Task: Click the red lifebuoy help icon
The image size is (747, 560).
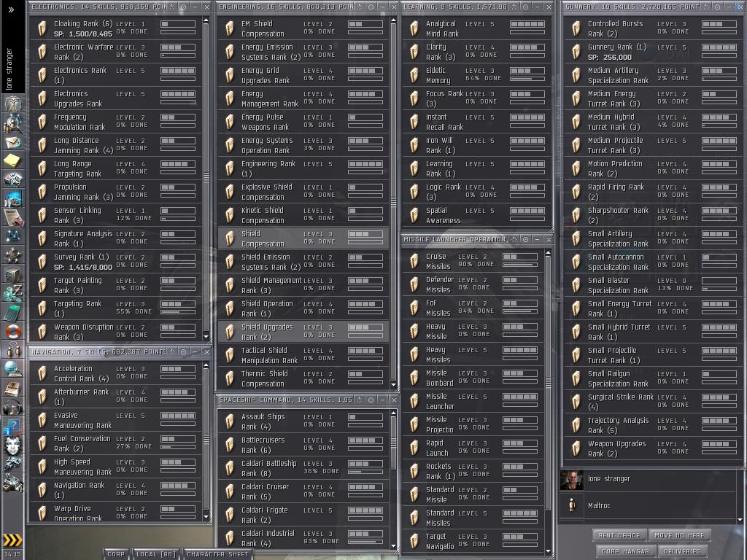Action: click(x=13, y=331)
